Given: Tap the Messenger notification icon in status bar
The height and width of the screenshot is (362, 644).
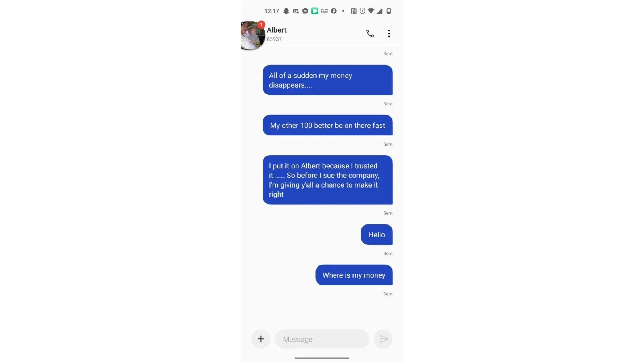Looking at the screenshot, I should point(305,11).
